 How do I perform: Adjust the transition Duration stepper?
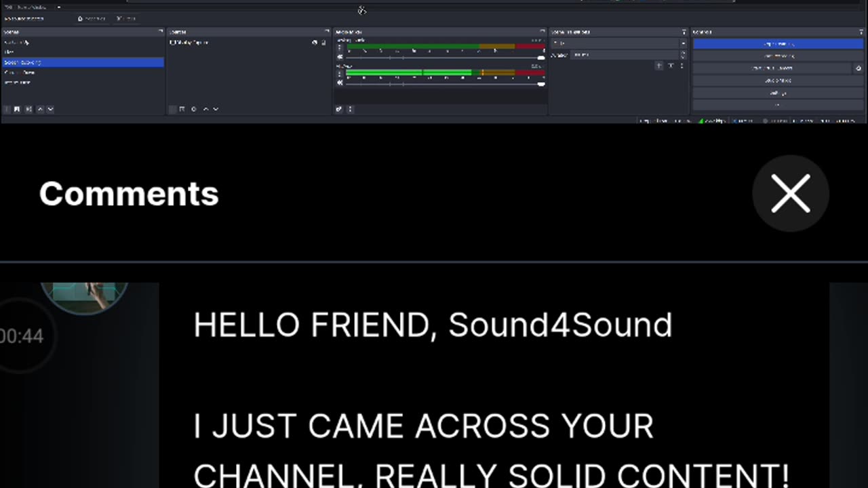[x=683, y=55]
